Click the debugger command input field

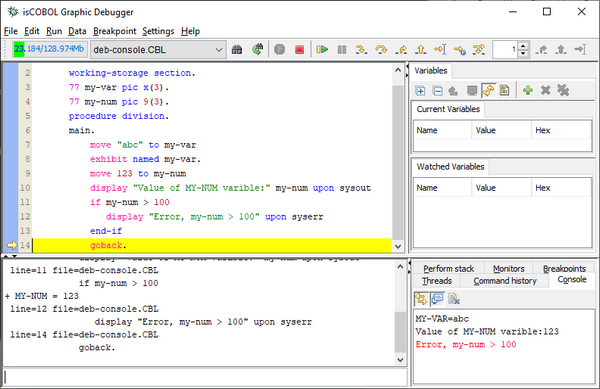205,377
